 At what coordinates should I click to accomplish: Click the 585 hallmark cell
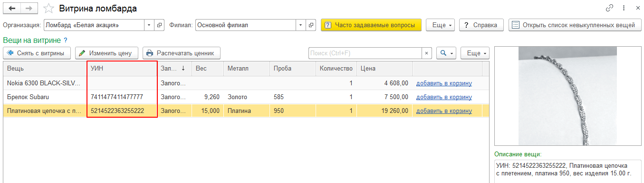click(293, 97)
